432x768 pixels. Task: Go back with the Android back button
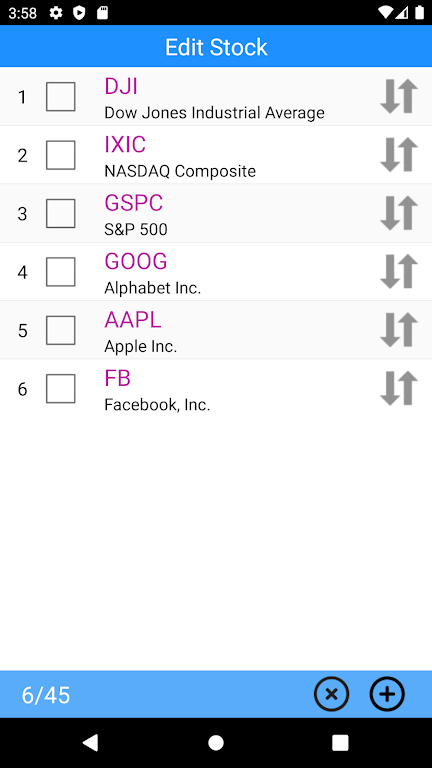click(91, 743)
